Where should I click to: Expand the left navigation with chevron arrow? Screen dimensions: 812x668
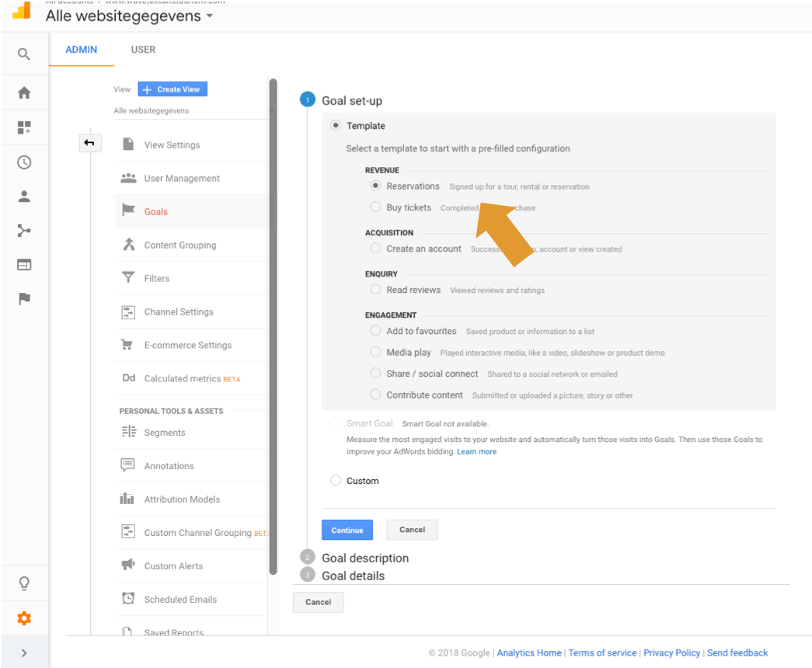(x=24, y=653)
